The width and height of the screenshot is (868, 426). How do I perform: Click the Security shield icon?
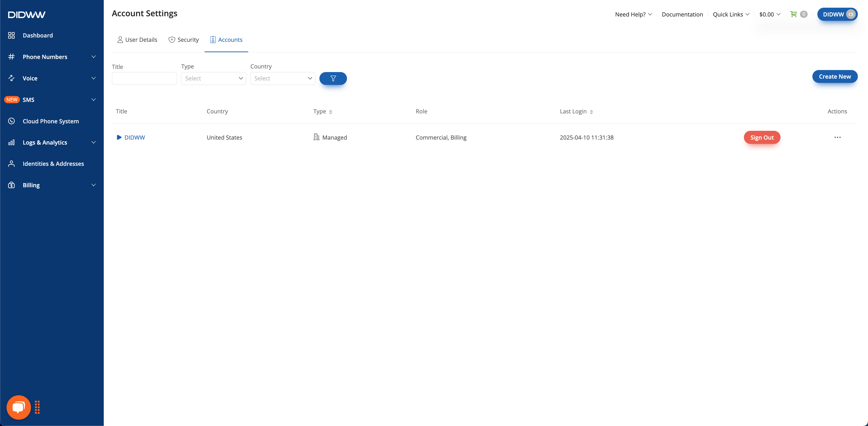172,40
